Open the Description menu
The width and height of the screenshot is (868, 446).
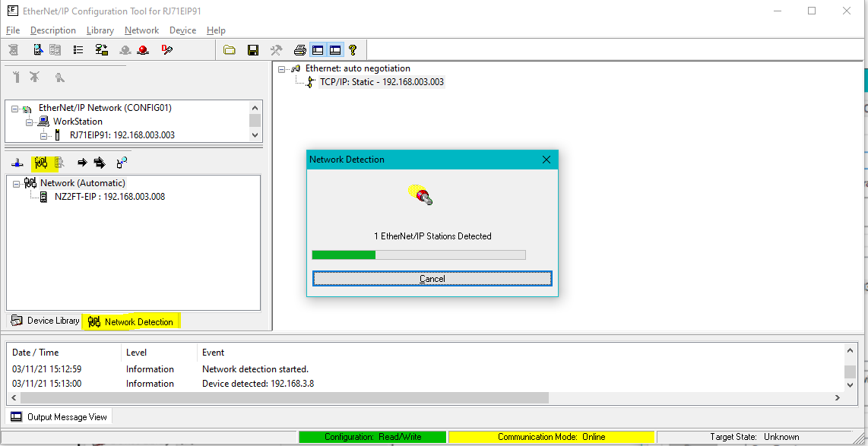[53, 30]
